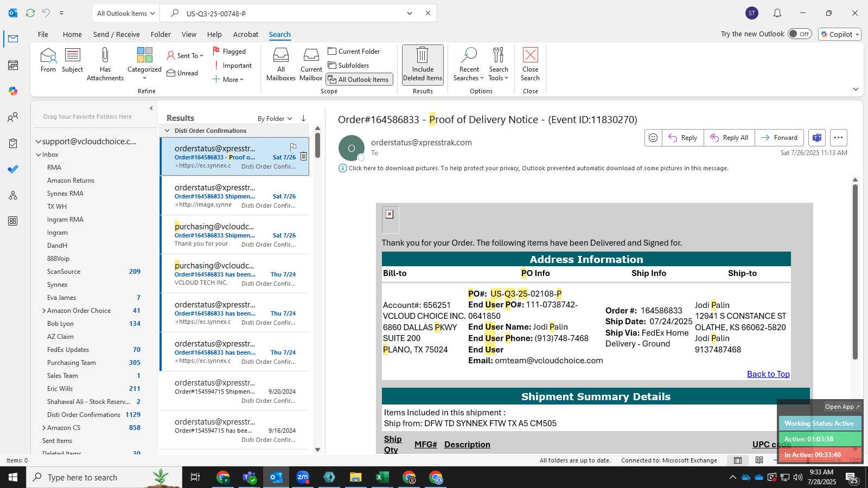Open Tasks clipboard icon in sidebar
868x488 pixels.
(x=13, y=143)
